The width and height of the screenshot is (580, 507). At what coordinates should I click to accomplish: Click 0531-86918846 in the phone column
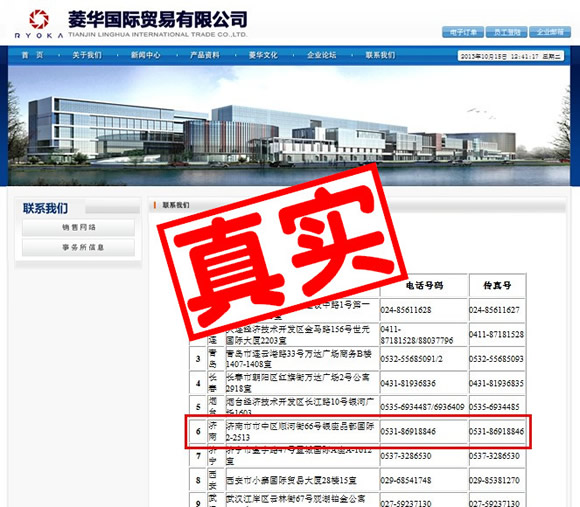tap(408, 432)
